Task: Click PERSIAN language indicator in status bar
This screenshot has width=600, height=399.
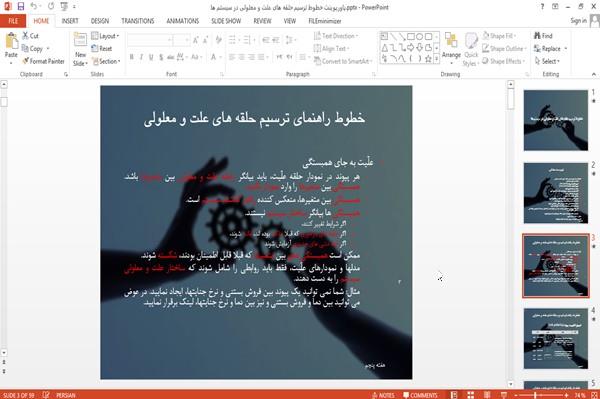Action: tap(66, 395)
